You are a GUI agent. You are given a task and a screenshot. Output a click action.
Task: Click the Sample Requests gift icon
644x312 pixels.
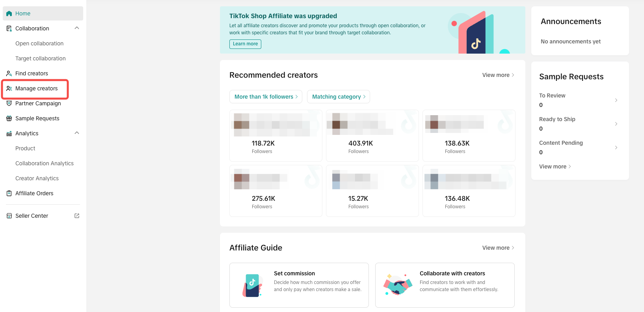(x=9, y=118)
